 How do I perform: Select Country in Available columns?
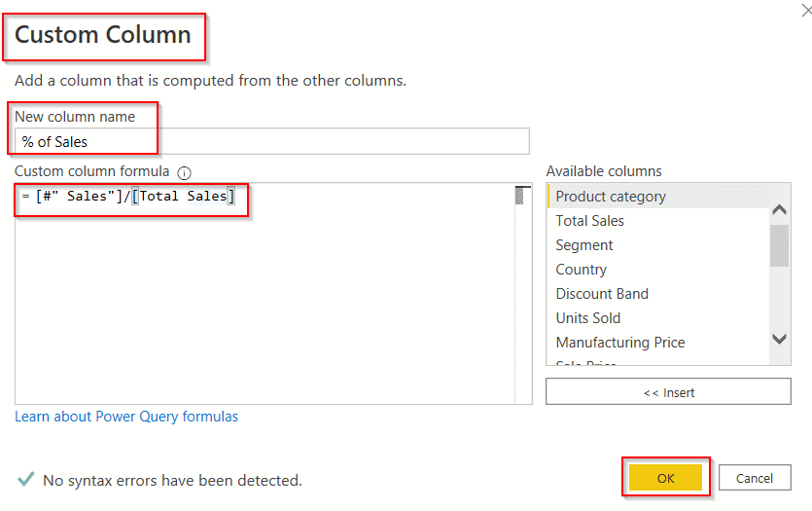658,270
